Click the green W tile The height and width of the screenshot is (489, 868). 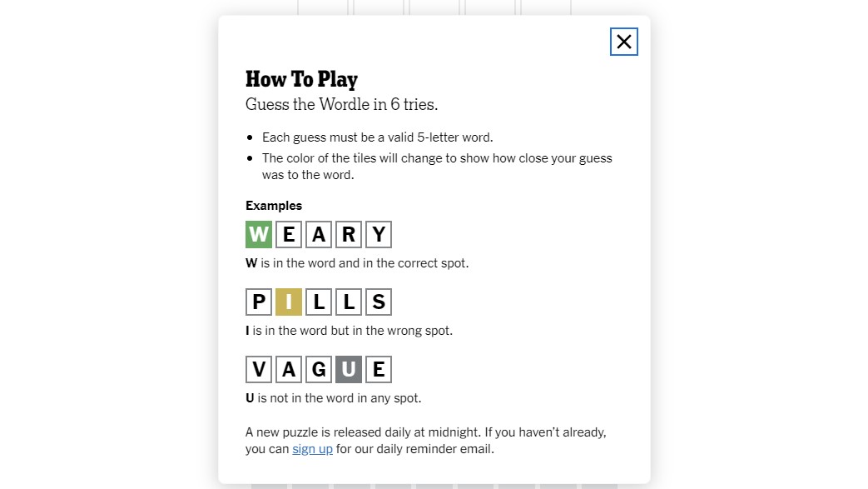(x=259, y=235)
